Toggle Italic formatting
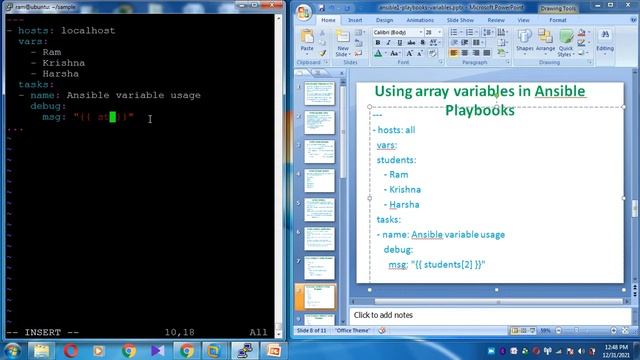The width and height of the screenshot is (640, 360). coord(388,42)
